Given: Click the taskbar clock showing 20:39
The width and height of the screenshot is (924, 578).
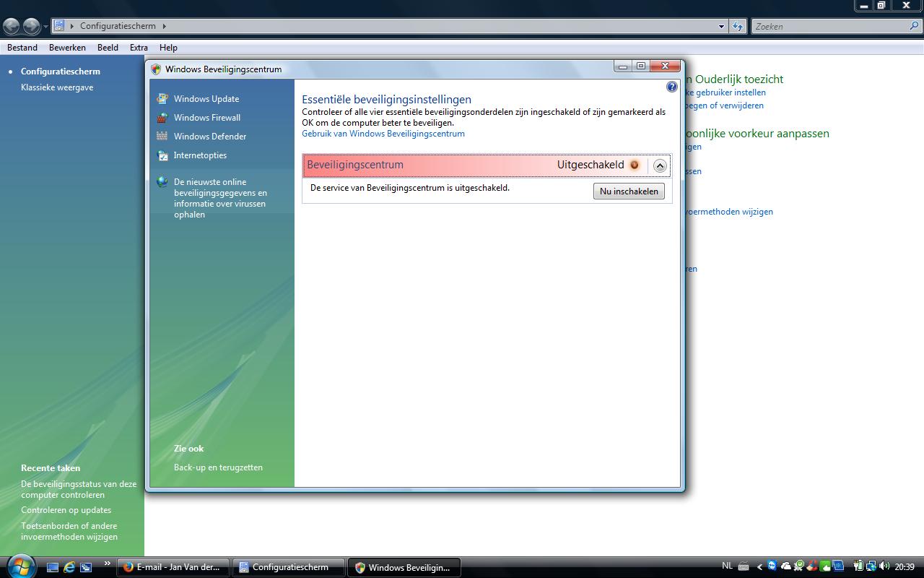Looking at the screenshot, I should pyautogui.click(x=905, y=566).
